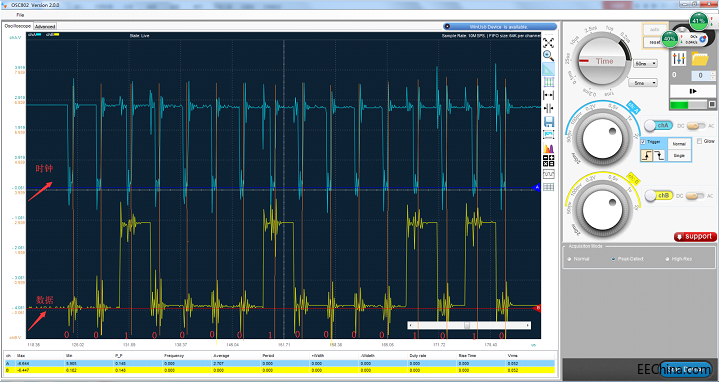Open the 50ns time base dropdown

coord(646,63)
